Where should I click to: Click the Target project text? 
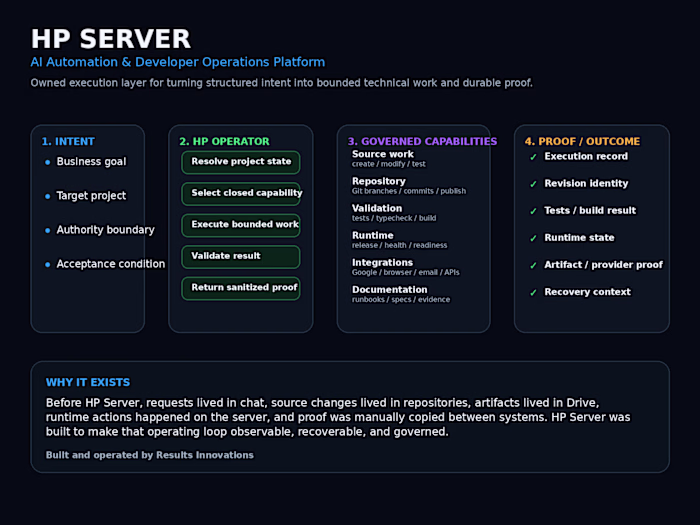click(x=92, y=196)
